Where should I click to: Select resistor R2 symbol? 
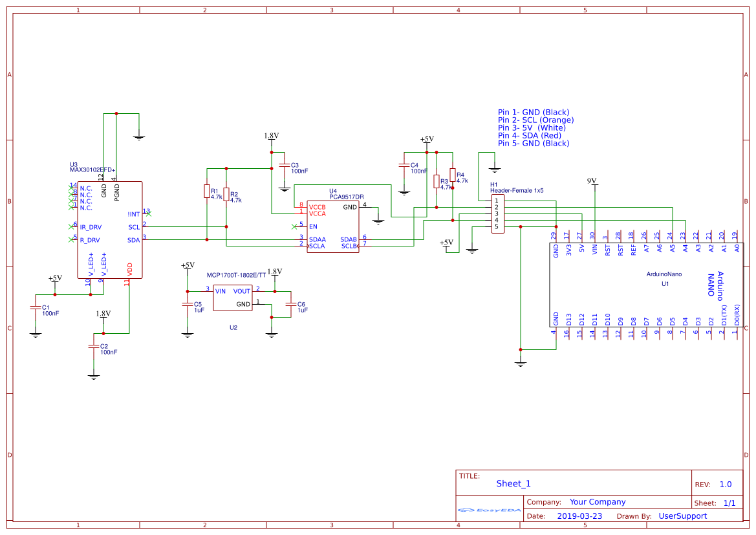tap(226, 195)
